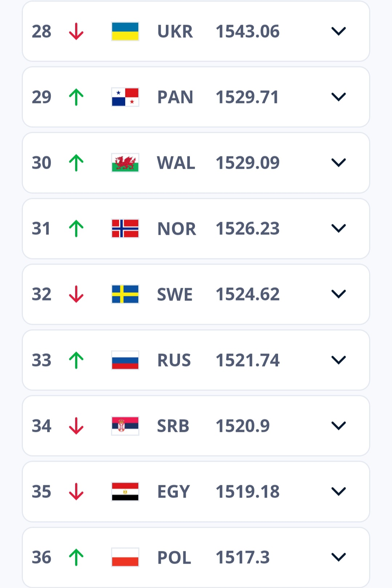Expand SWE row dropdown arrow

339,294
